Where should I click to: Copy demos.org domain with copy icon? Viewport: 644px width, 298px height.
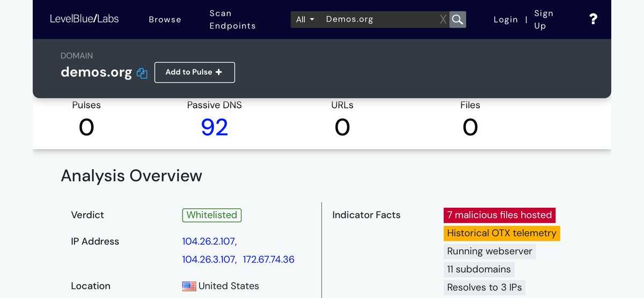click(142, 73)
